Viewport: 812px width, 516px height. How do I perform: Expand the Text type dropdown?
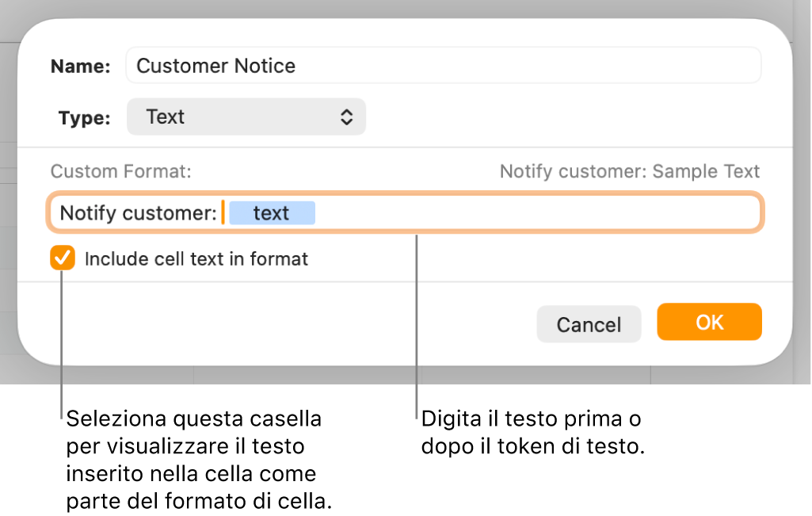[246, 117]
